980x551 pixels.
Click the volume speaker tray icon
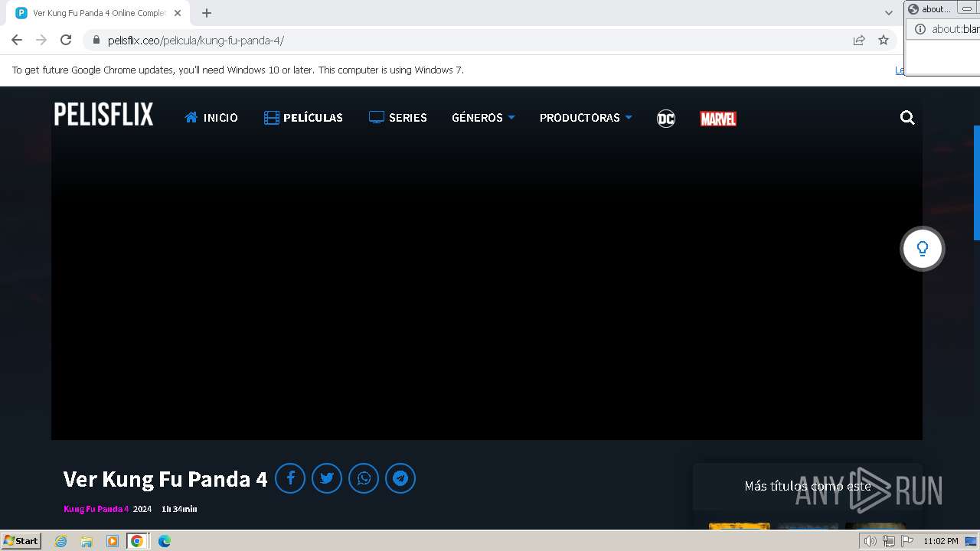870,541
